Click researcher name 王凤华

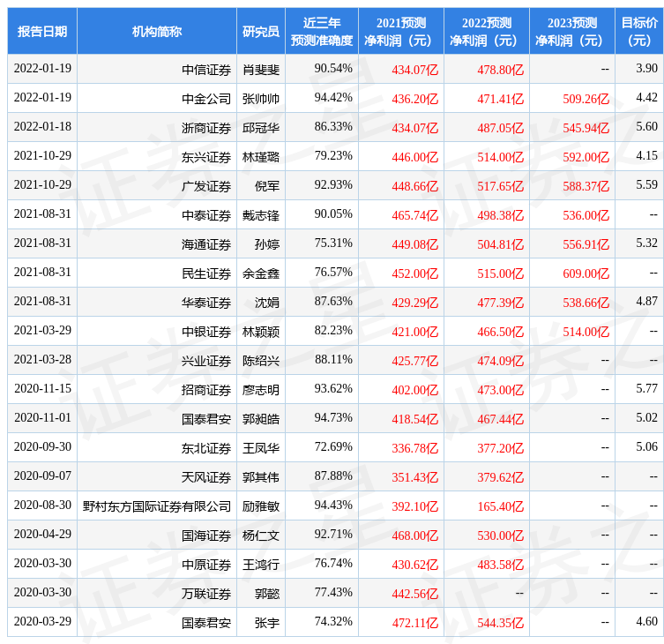[x=261, y=448]
